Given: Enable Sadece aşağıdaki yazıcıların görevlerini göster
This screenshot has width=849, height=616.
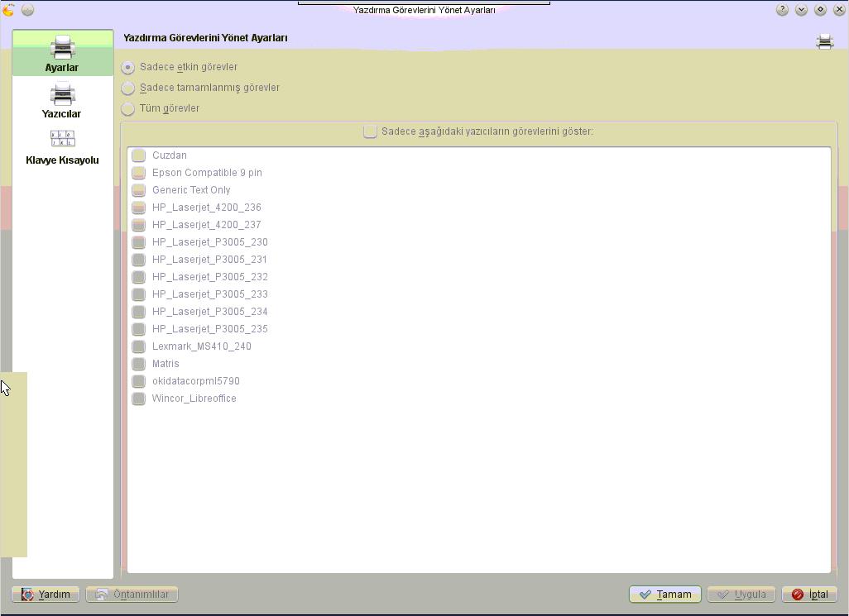Looking at the screenshot, I should pyautogui.click(x=478, y=131).
